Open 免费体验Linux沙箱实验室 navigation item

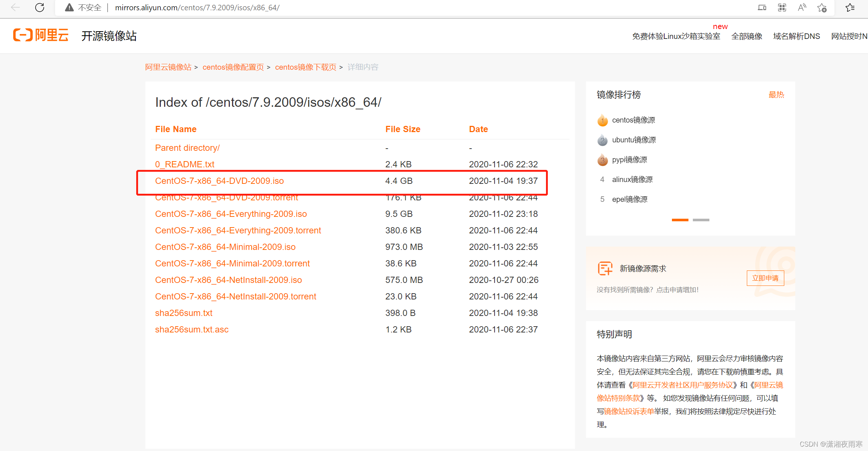[x=676, y=36]
